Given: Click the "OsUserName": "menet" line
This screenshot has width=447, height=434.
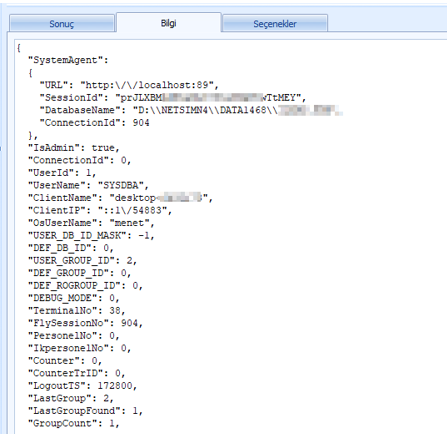Looking at the screenshot, I should click(91, 223).
